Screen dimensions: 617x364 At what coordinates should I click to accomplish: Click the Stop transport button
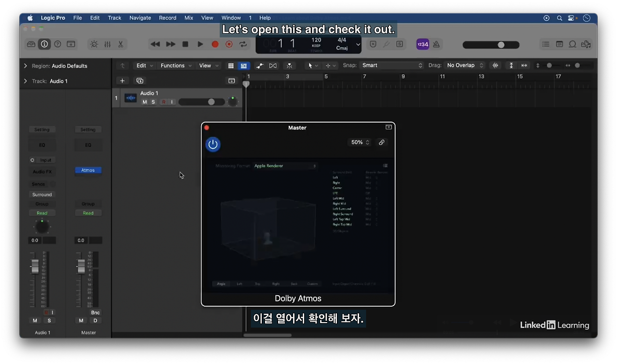click(185, 44)
